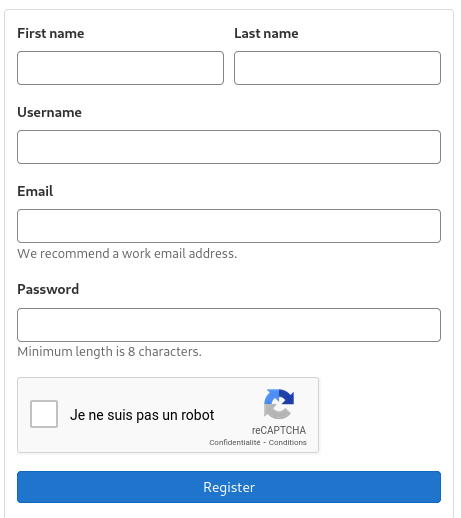
Task: Check the "Je ne suis pas un robot" box
Action: [44, 414]
